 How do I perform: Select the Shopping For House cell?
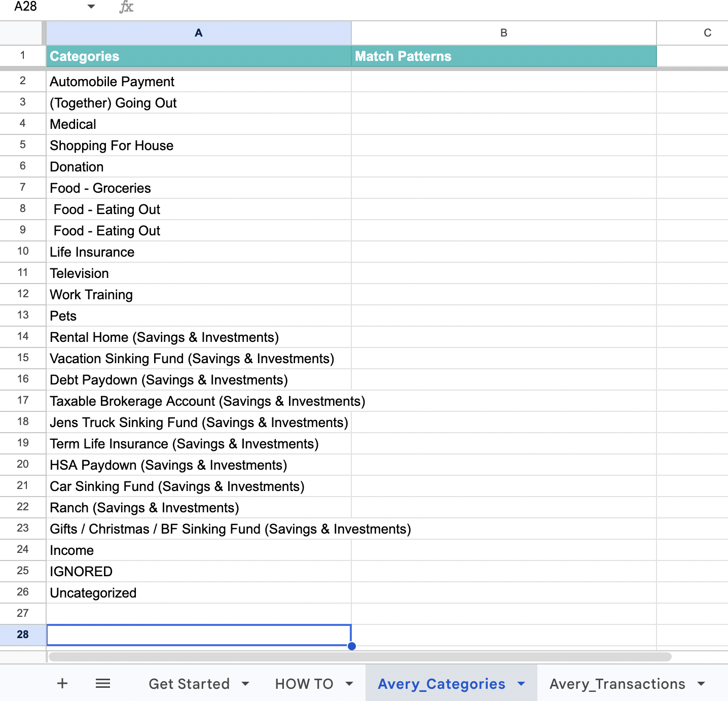coord(199,145)
